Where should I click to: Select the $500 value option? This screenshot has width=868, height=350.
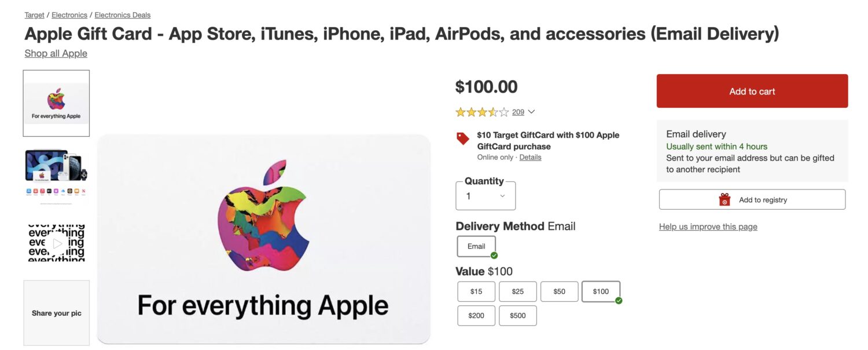point(517,315)
